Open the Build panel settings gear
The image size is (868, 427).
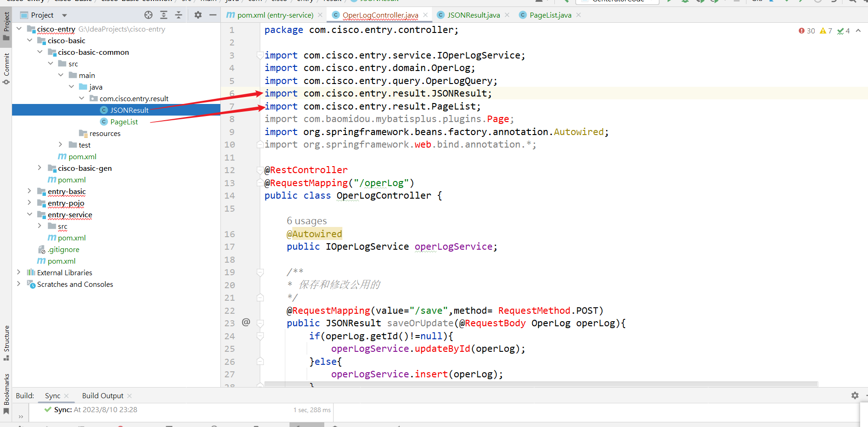855,395
